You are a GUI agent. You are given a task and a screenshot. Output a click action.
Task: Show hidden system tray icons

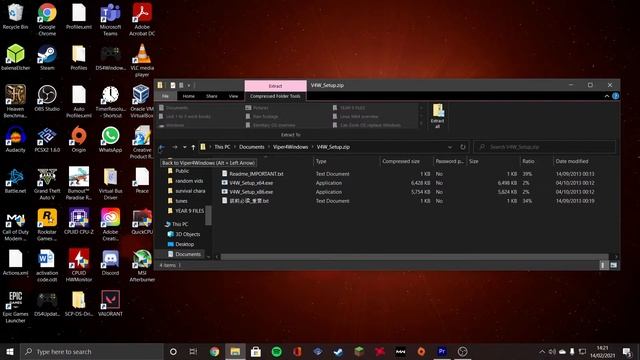coord(542,351)
